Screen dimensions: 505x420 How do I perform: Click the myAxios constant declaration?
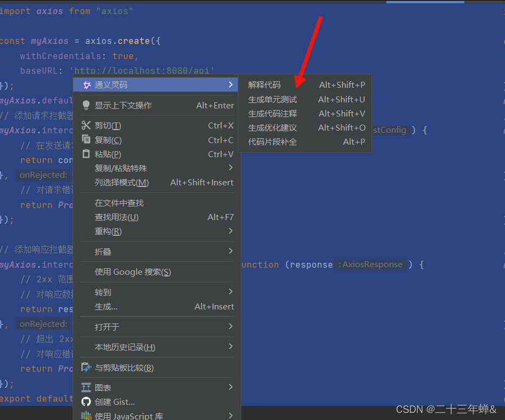coord(50,41)
